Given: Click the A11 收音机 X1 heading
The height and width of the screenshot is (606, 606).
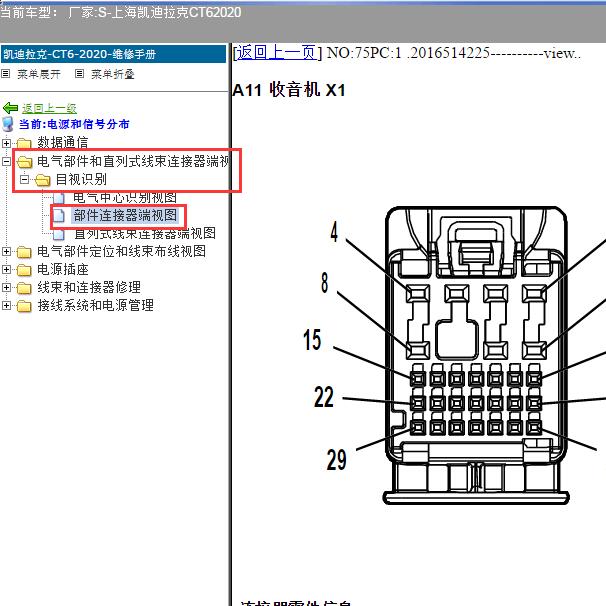Looking at the screenshot, I should coord(289,90).
